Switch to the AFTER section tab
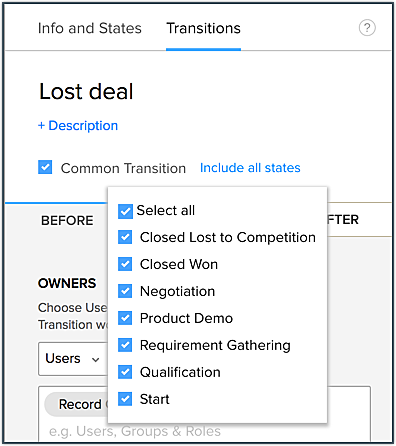396x446 pixels. pos(343,220)
